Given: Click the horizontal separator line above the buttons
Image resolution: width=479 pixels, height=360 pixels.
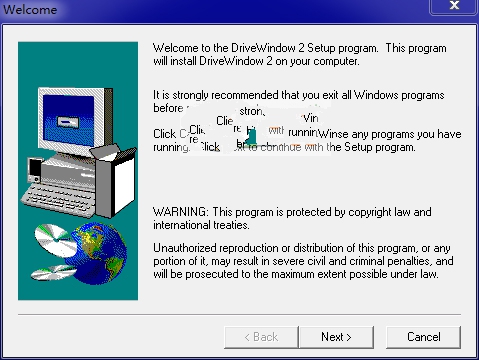Looking at the screenshot, I should pyautogui.click(x=239, y=314).
